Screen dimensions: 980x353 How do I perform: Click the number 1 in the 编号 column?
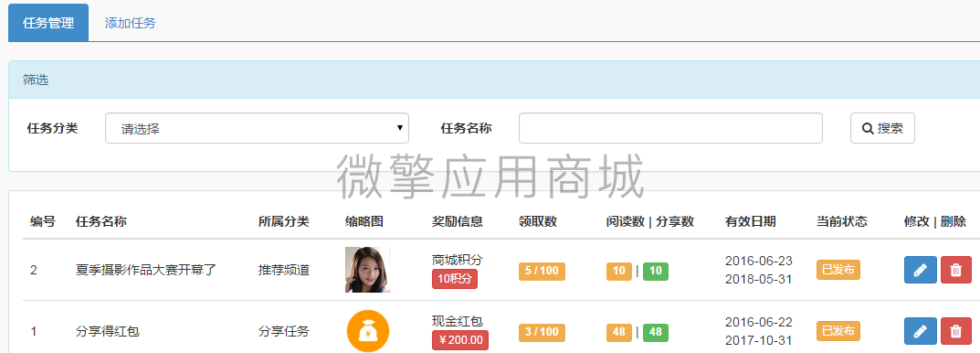(x=34, y=332)
